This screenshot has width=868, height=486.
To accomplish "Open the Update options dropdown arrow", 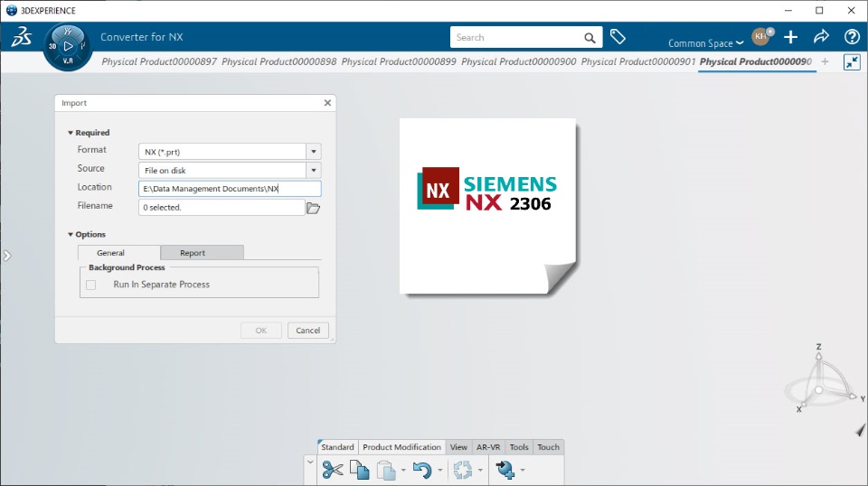I will 480,471.
